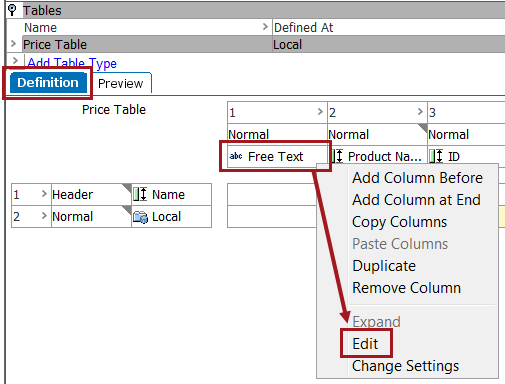This screenshot has height=384, width=505.
Task: Click the Local folder icon in row 2
Action: click(x=140, y=217)
